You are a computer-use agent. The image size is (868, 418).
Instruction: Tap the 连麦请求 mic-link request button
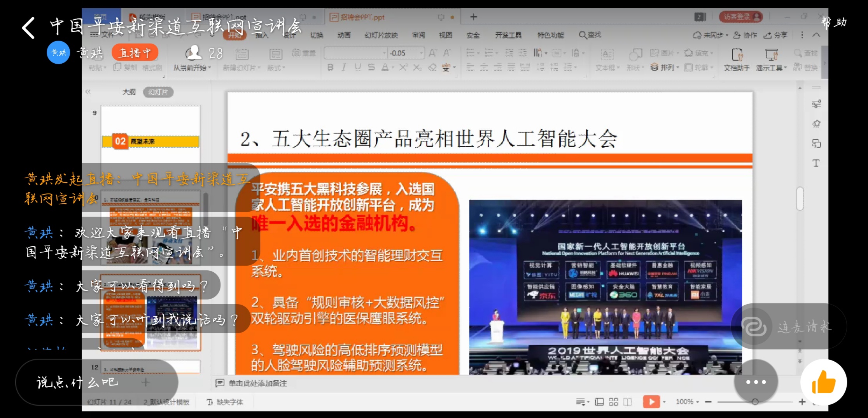[x=789, y=327]
